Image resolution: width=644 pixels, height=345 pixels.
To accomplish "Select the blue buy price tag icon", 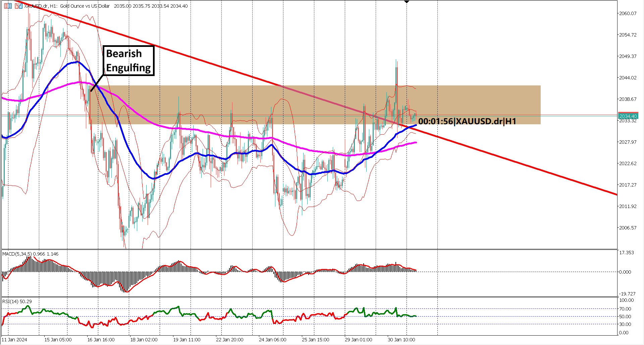I will point(20,6).
